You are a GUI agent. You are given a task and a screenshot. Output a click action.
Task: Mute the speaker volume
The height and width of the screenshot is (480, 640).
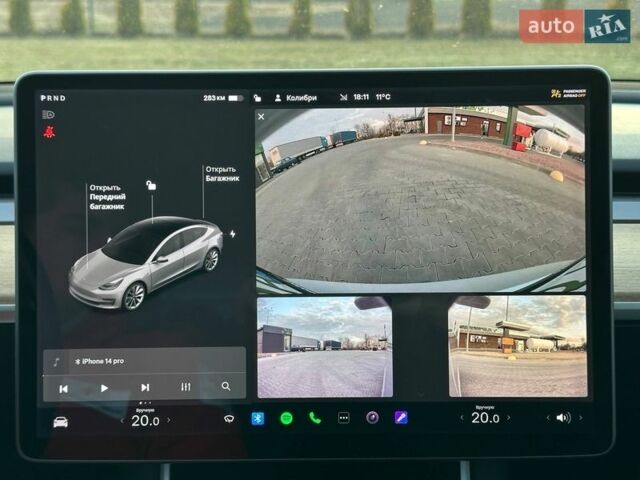pos(563,418)
